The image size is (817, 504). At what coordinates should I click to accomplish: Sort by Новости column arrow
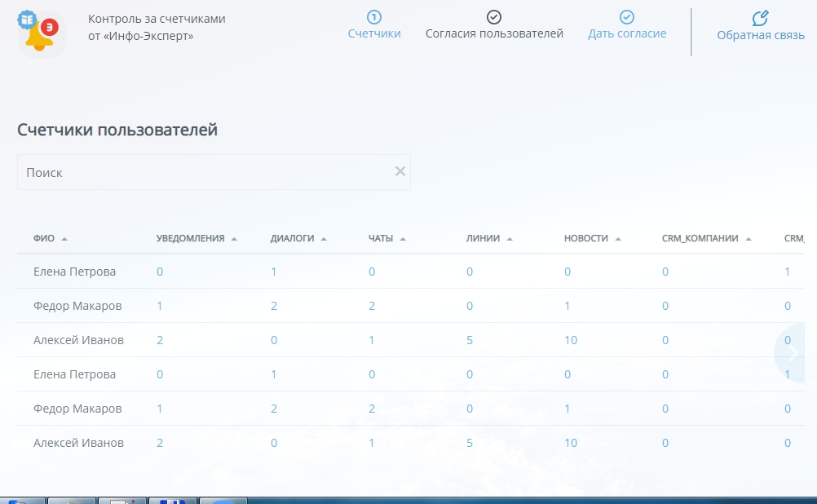(x=618, y=239)
